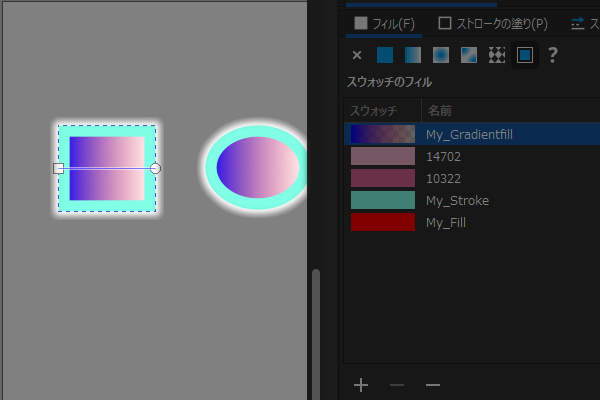Click the 14702 pink color swatch
The image size is (600, 400).
(x=383, y=156)
